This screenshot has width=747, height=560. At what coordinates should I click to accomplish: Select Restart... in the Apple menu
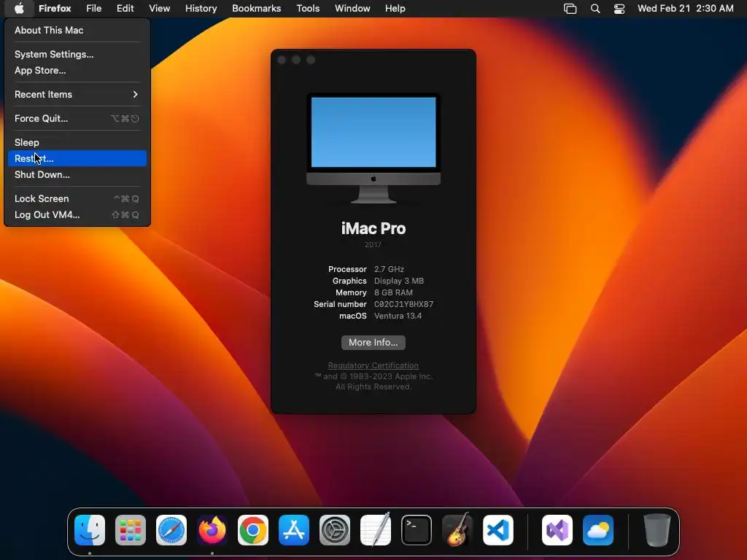click(77, 158)
